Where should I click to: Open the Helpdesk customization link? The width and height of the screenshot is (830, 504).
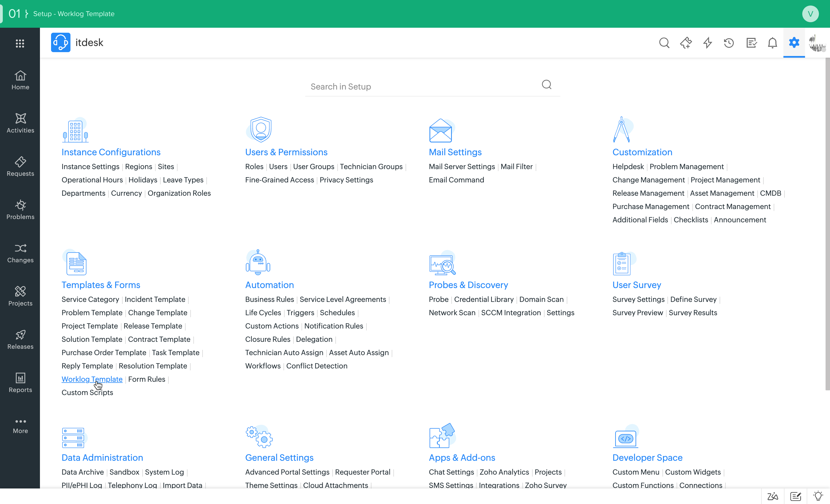tap(628, 167)
